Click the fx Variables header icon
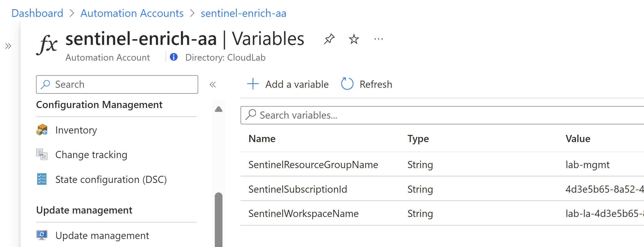The image size is (644, 247). [47, 44]
